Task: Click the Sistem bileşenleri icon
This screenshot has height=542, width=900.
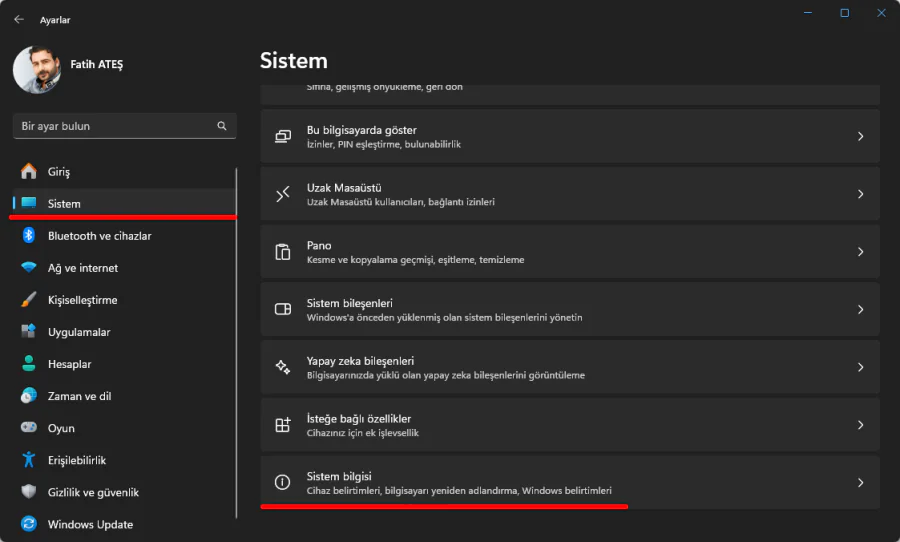Action: click(x=283, y=309)
